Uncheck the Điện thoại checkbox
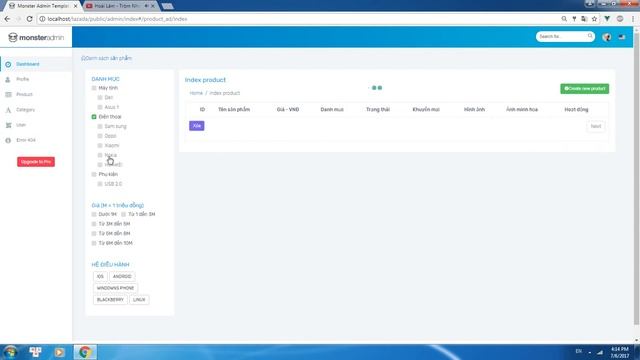 coord(94,117)
